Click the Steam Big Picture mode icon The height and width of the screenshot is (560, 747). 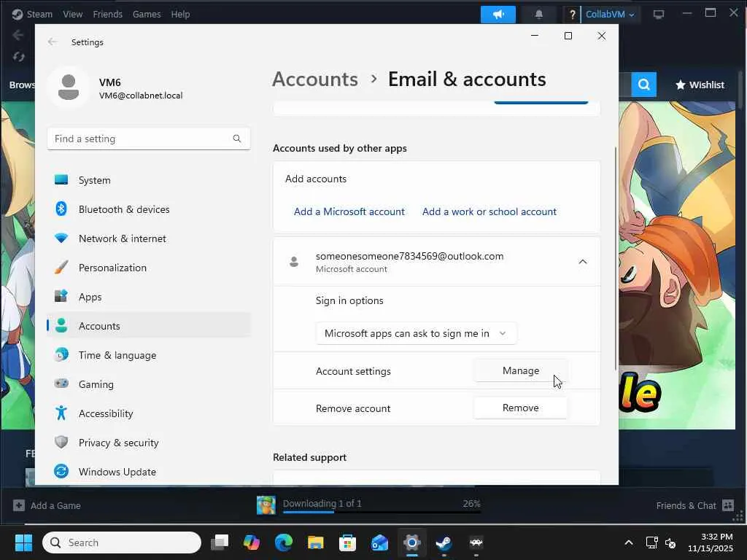pyautogui.click(x=659, y=15)
